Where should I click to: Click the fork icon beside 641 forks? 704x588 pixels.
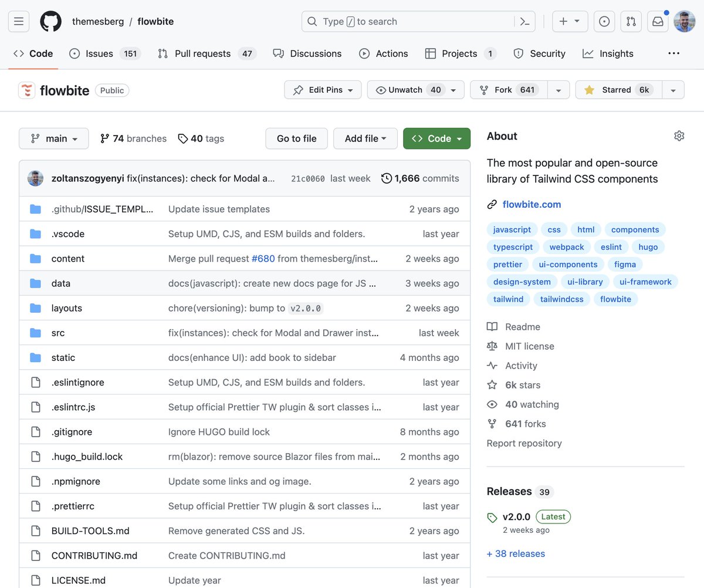(x=492, y=424)
